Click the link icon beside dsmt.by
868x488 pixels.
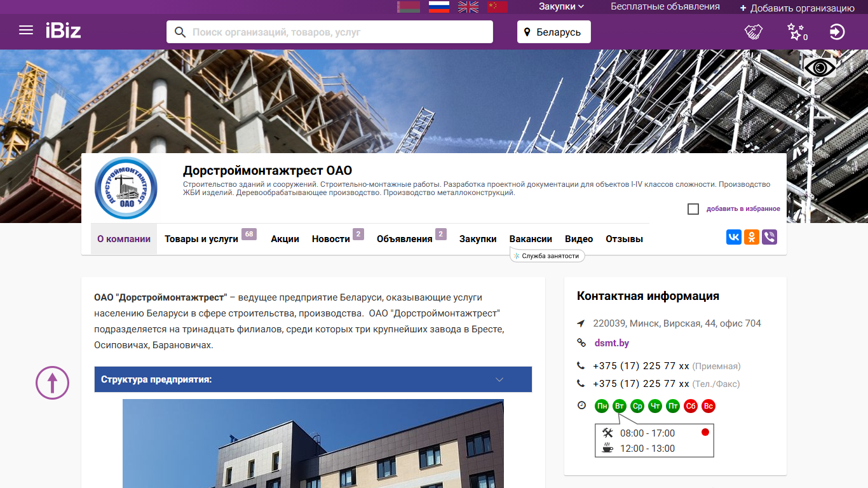[581, 343]
